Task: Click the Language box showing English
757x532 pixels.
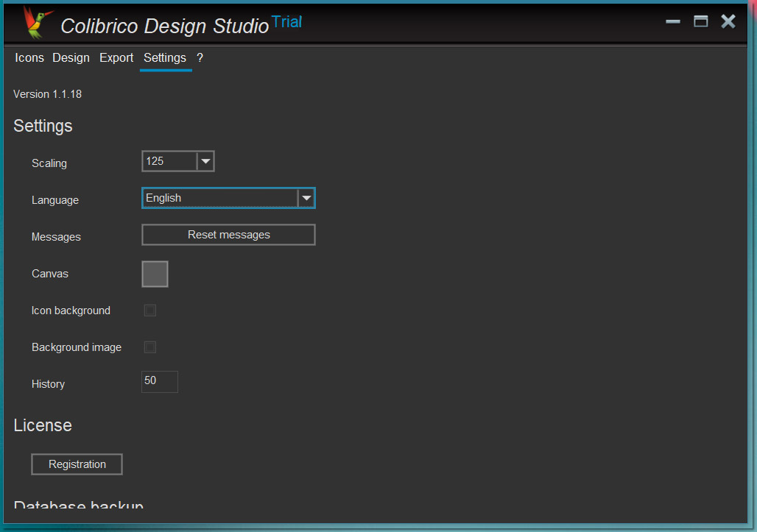Action: [219, 198]
